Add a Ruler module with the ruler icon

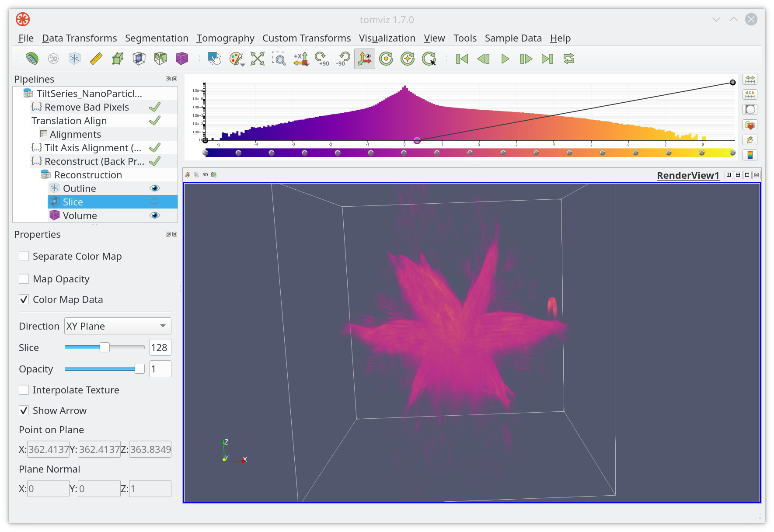pyautogui.click(x=96, y=59)
